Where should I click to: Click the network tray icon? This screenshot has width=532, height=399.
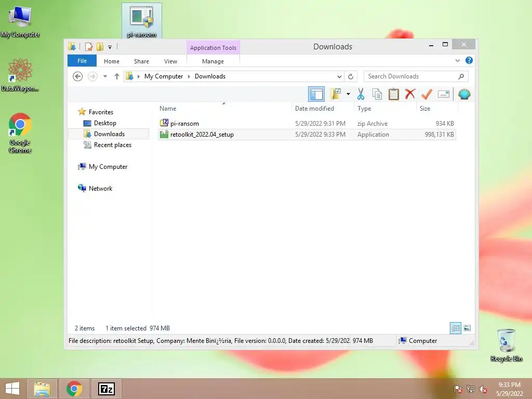pyautogui.click(x=470, y=389)
